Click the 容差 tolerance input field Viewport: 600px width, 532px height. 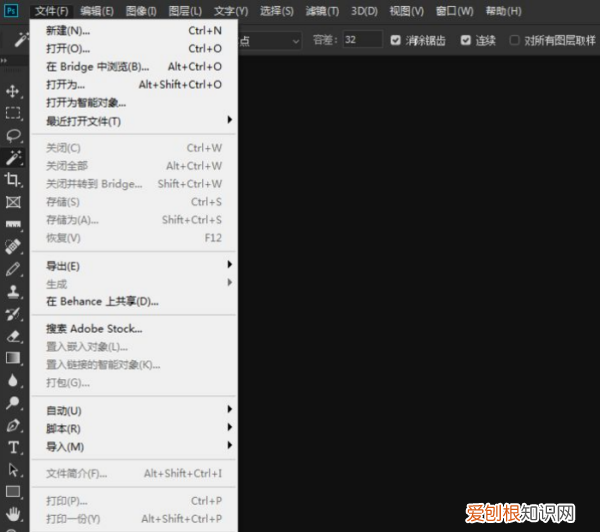tap(362, 40)
